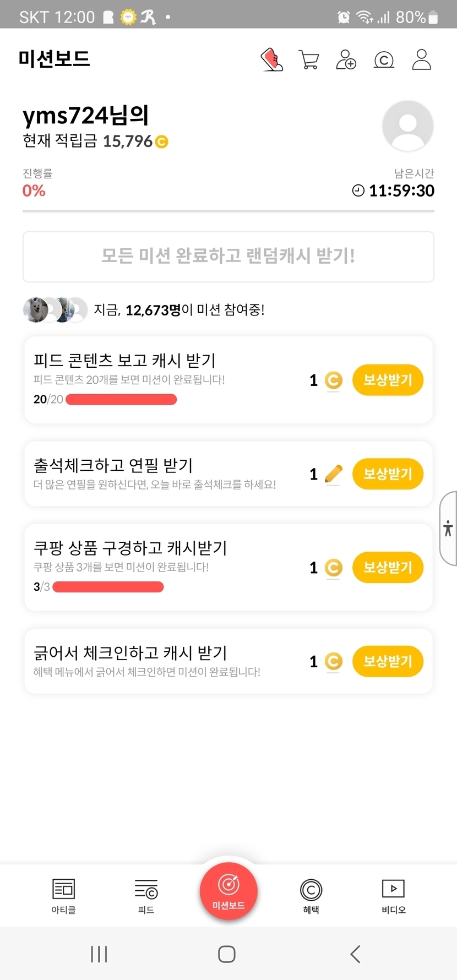Tap the red sneaker icon in header

pyautogui.click(x=271, y=59)
